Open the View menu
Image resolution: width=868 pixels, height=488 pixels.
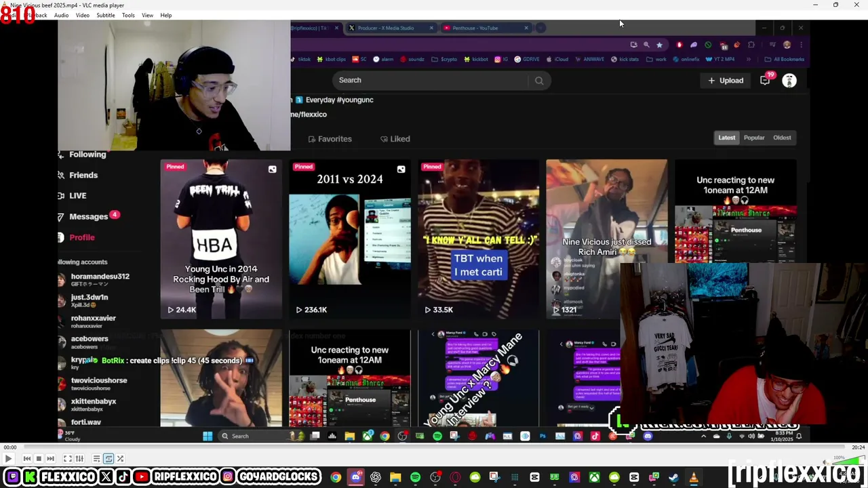147,15
